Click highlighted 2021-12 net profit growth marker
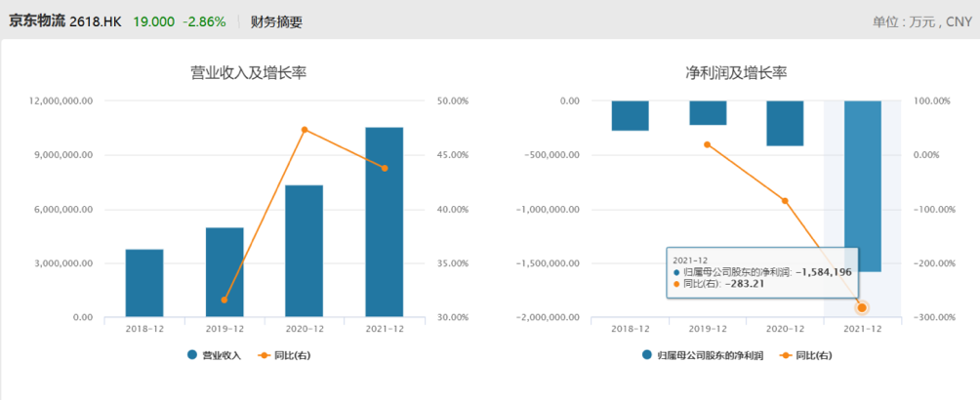The image size is (980, 400). [862, 308]
